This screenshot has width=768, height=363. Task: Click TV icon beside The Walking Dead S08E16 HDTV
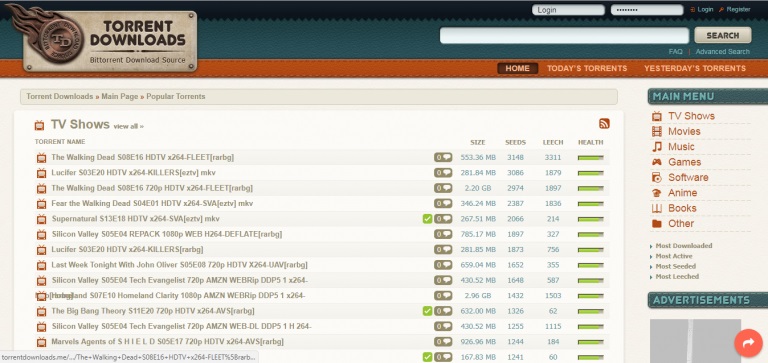(x=42, y=158)
